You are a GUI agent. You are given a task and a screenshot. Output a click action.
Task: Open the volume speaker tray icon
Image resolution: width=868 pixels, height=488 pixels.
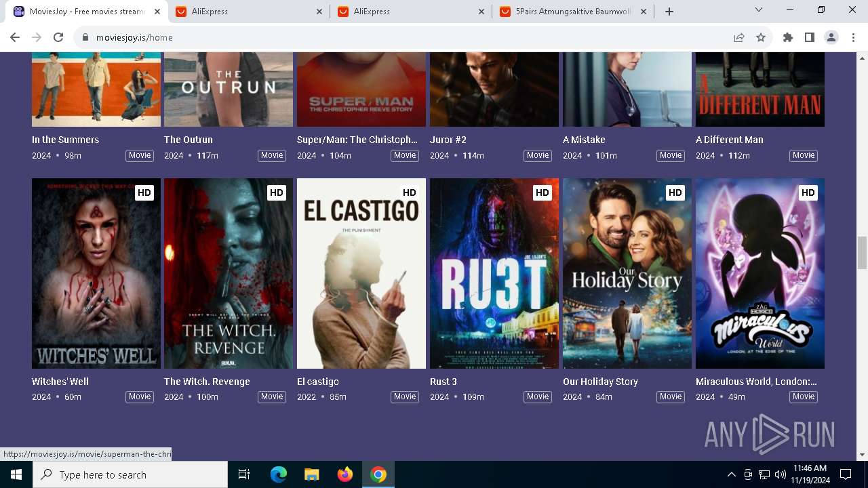[x=780, y=474]
